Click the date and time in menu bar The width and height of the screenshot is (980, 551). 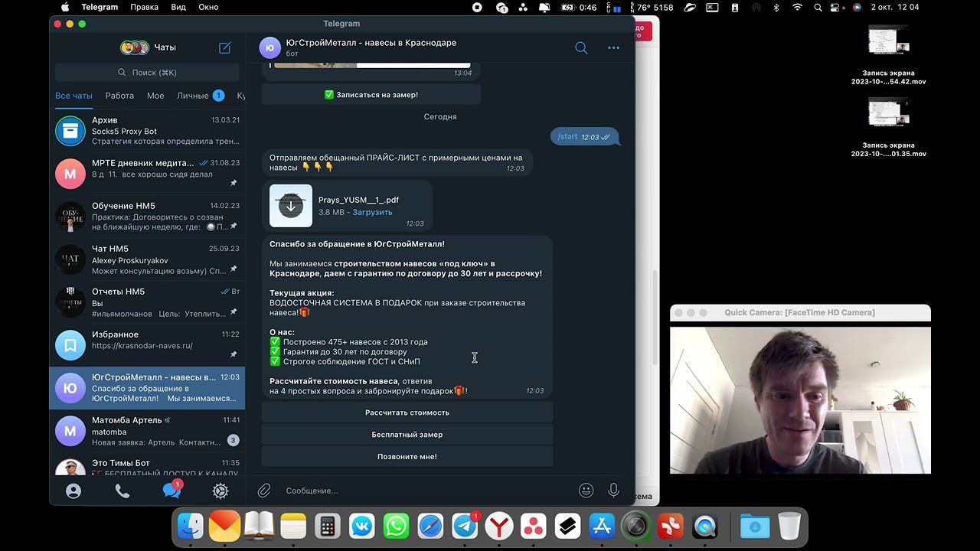[895, 7]
